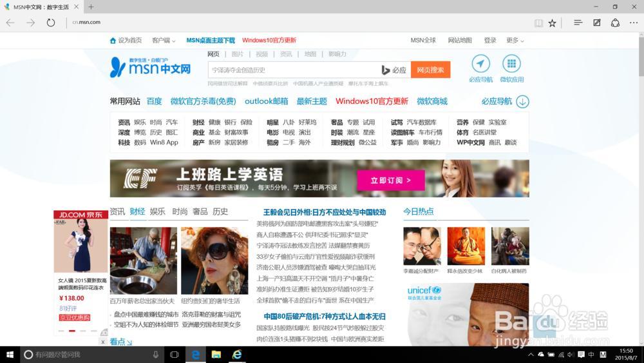The image size is (644, 363).
Task: Open 中国80后破产危机 headline
Action: pyautogui.click(x=325, y=317)
